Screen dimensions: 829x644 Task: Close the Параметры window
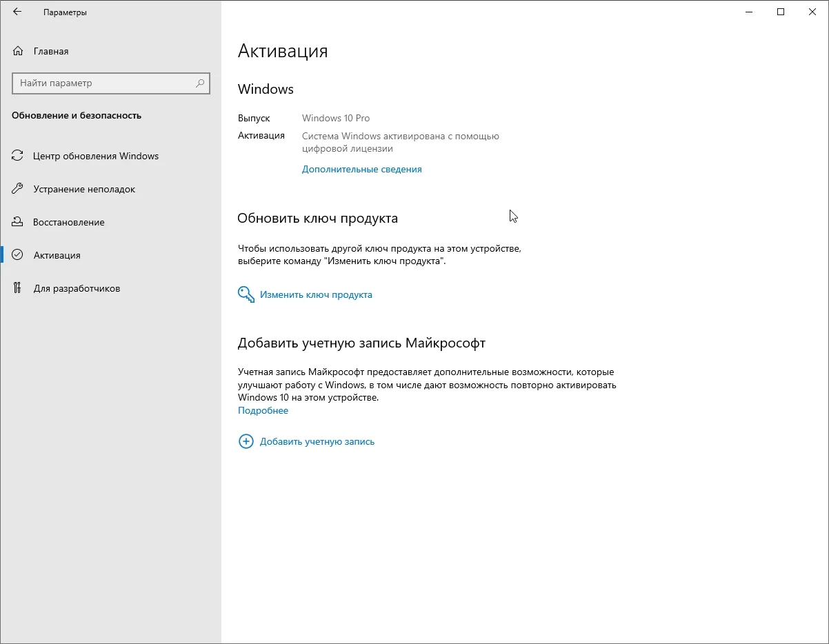pos(812,12)
